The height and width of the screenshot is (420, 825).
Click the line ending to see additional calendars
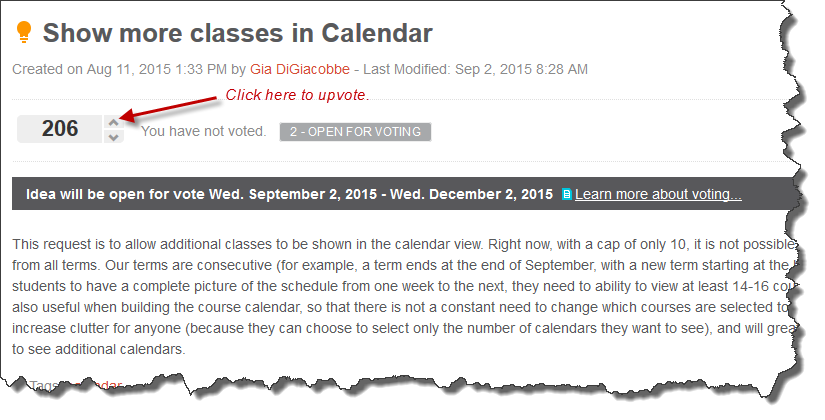[99, 349]
